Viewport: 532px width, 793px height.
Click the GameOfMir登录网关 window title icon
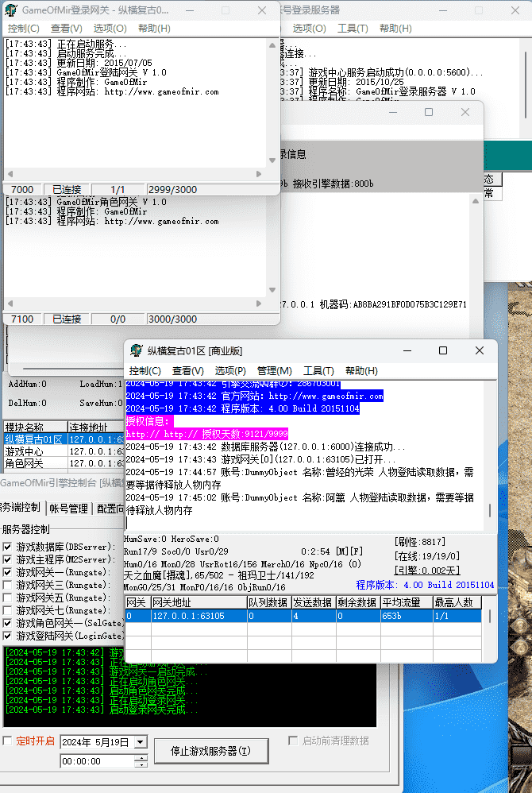(10, 10)
